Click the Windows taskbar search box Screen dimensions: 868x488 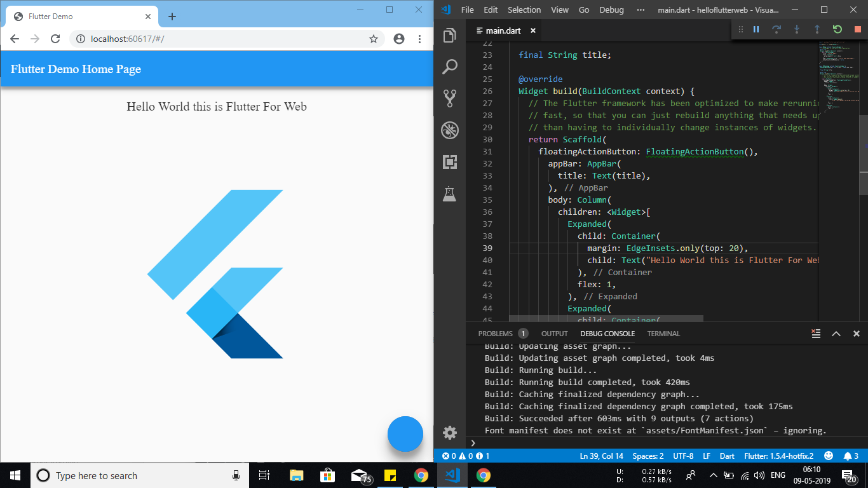click(x=140, y=475)
